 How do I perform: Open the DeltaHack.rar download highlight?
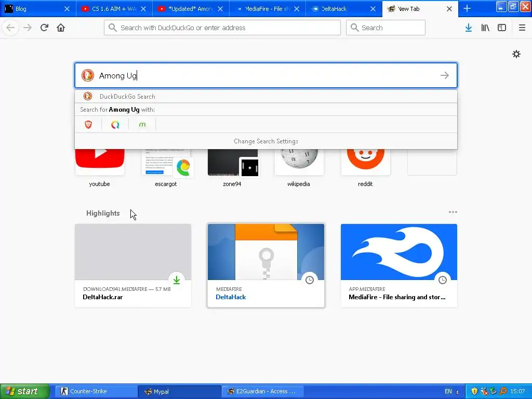[x=133, y=265]
